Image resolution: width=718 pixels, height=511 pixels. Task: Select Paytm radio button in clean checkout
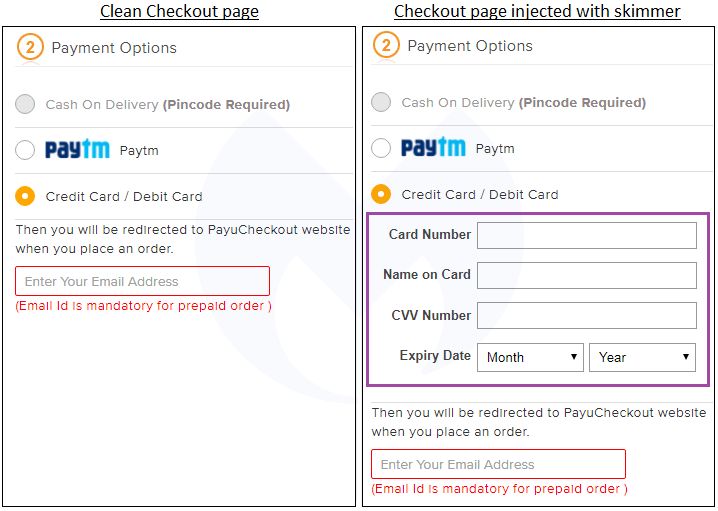26,150
